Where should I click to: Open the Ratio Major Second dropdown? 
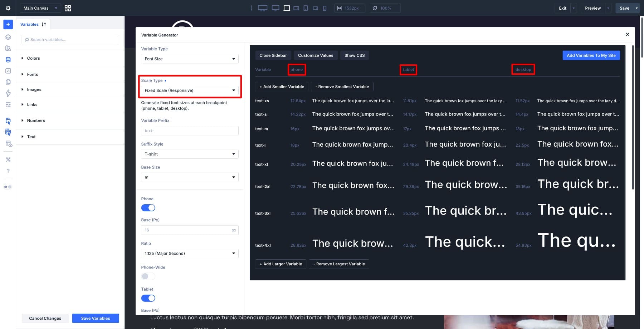(190, 254)
